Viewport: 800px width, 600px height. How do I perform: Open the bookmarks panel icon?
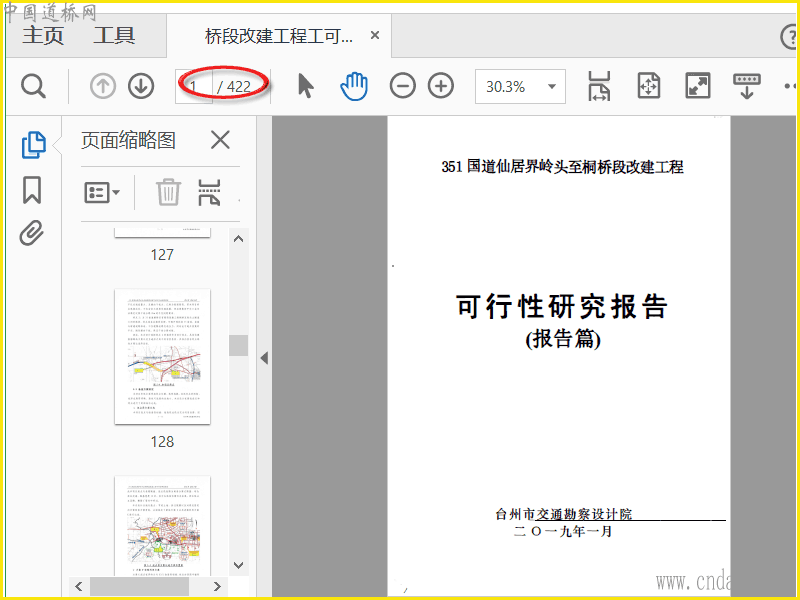tap(32, 190)
